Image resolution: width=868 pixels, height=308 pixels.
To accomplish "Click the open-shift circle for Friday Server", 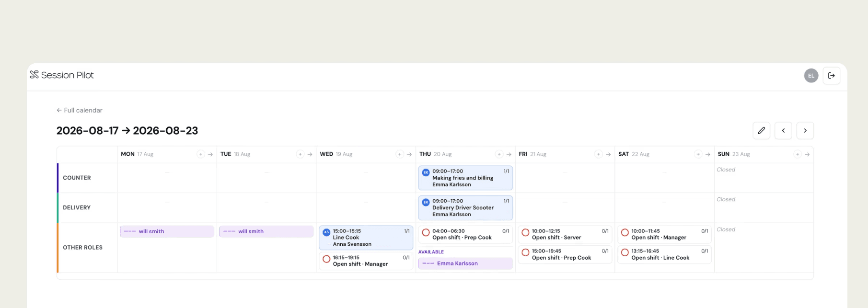I will [525, 233].
